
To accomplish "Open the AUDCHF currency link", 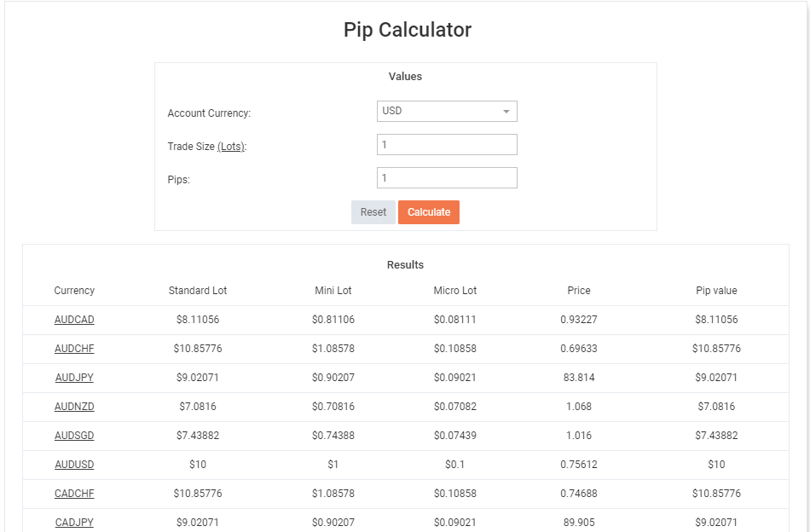I will pyautogui.click(x=74, y=349).
